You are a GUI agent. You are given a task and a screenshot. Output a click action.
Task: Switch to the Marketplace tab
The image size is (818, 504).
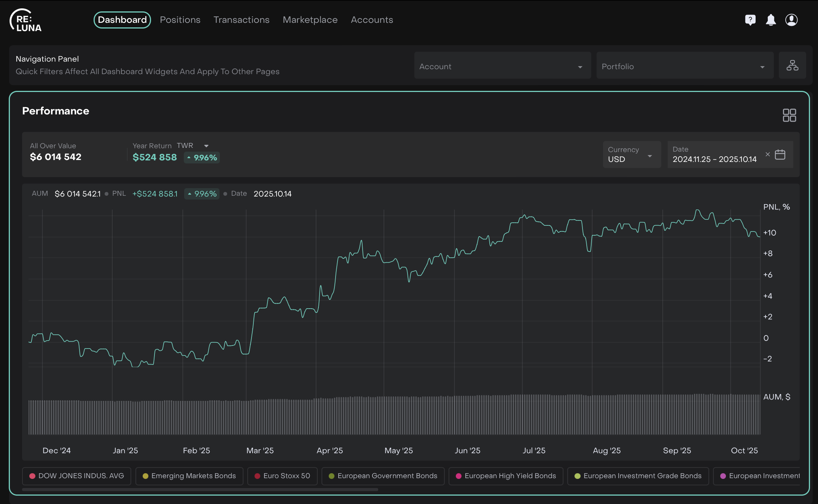pyautogui.click(x=310, y=20)
